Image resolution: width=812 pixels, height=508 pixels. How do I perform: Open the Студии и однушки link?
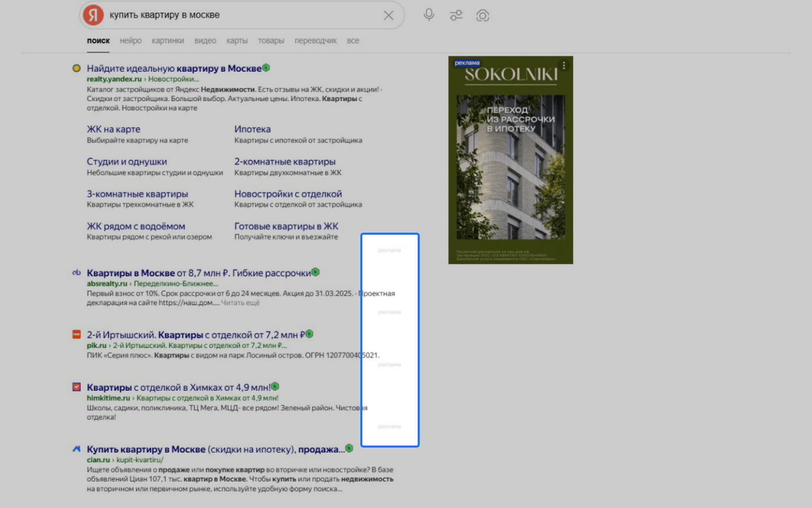pos(127,162)
